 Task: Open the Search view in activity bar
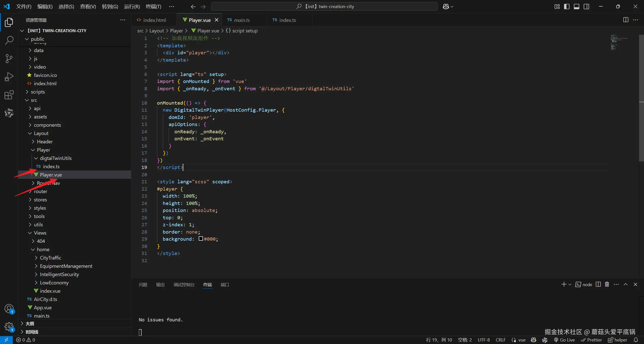[9, 40]
